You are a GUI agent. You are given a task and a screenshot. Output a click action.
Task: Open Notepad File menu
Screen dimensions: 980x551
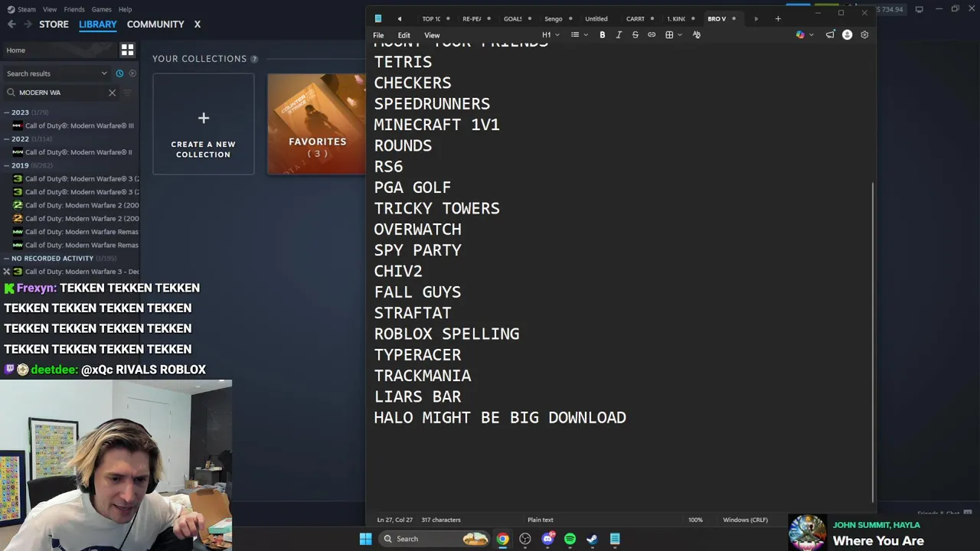pos(378,35)
